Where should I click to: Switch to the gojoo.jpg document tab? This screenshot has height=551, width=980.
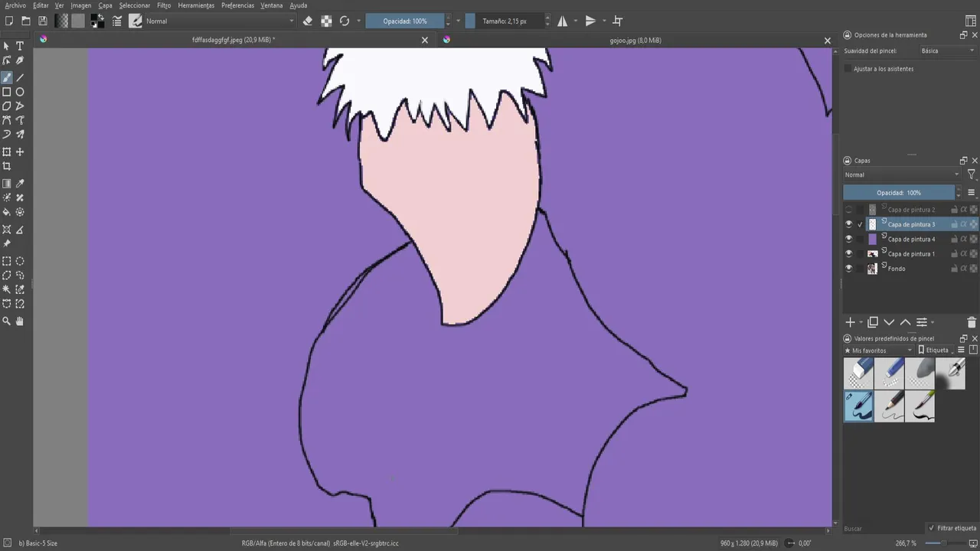point(635,41)
